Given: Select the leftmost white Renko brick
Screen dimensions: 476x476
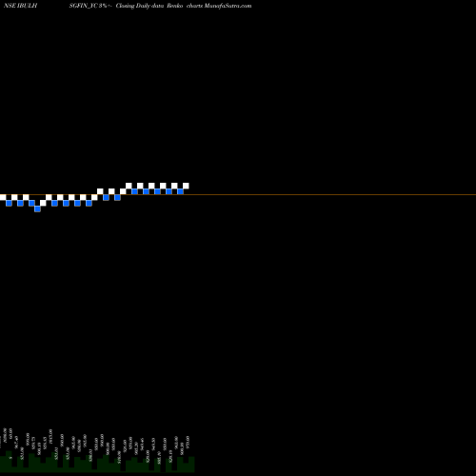Looking at the screenshot, I should tap(3, 197).
